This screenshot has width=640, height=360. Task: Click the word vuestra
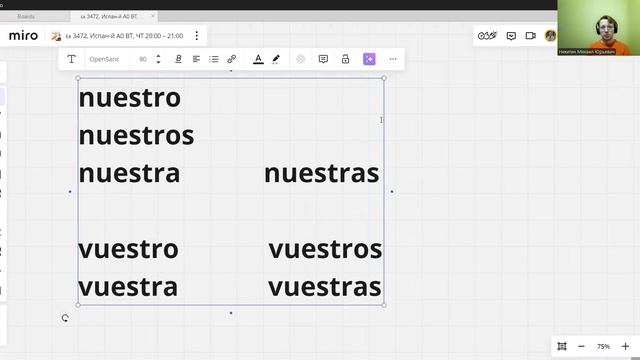128,287
